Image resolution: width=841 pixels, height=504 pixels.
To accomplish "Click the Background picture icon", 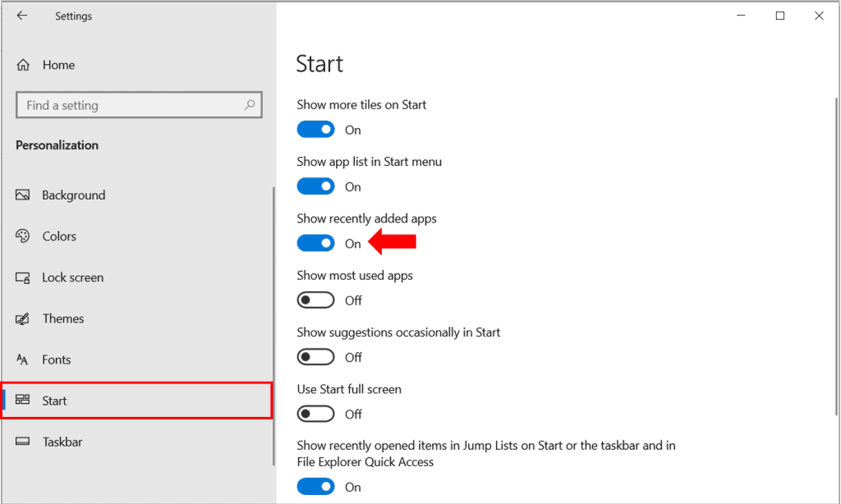I will click(x=24, y=195).
